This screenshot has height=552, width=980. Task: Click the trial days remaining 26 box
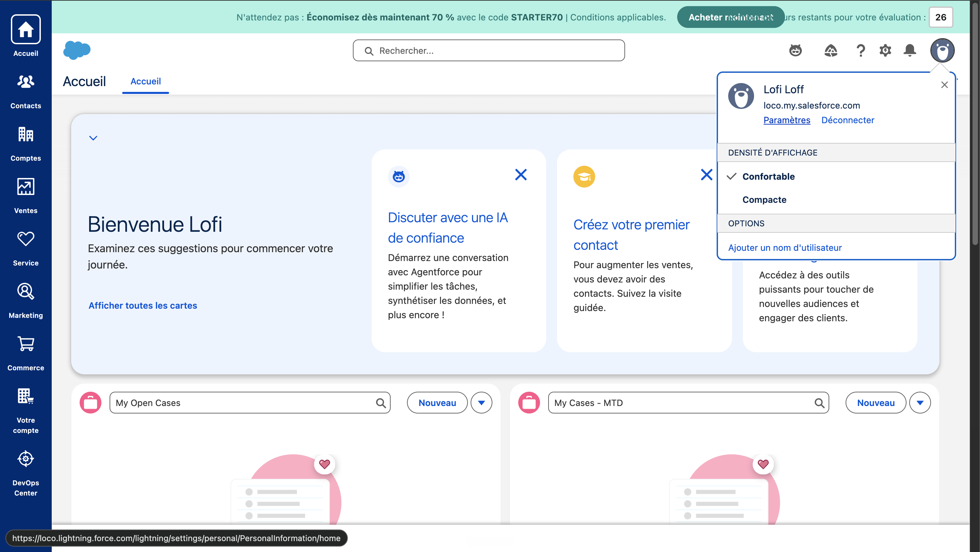[x=941, y=17]
